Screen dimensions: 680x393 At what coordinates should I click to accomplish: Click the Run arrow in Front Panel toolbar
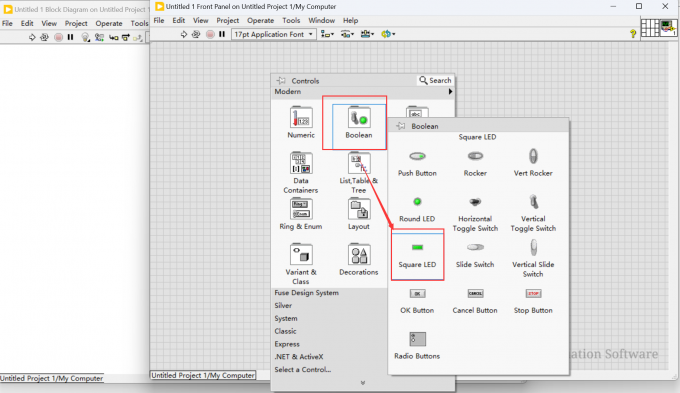click(184, 34)
